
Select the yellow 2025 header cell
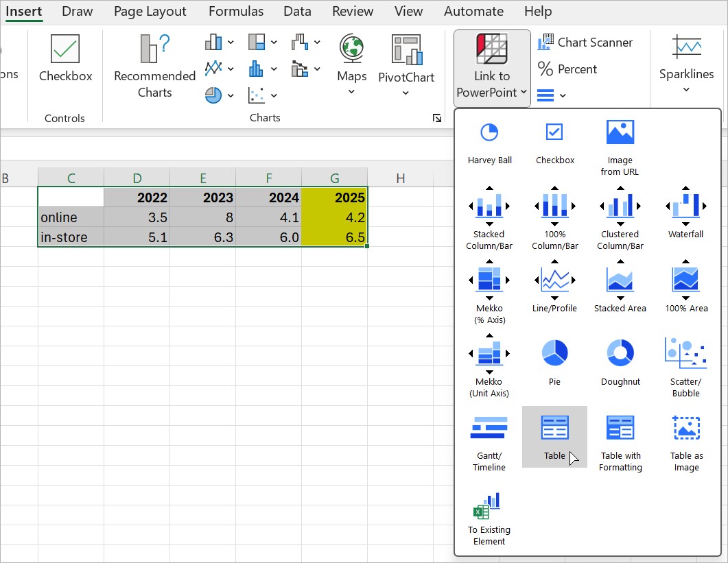[x=334, y=197]
